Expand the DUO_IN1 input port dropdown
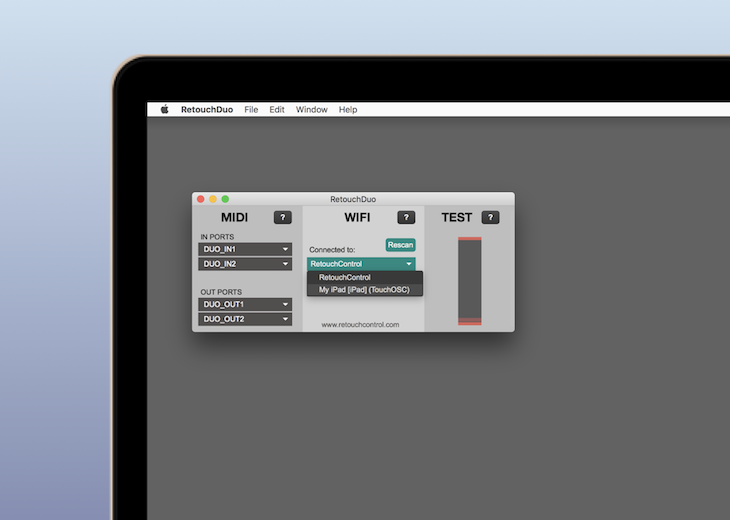 tap(245, 249)
